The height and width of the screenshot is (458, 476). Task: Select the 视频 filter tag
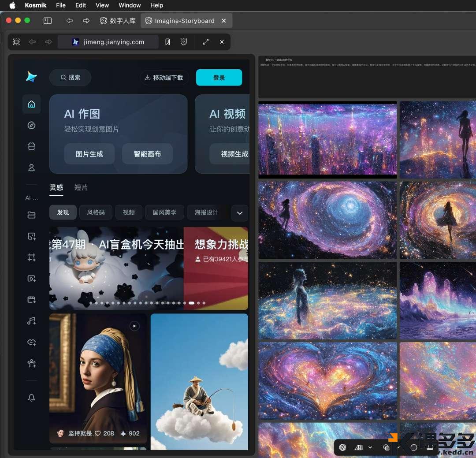tap(129, 212)
